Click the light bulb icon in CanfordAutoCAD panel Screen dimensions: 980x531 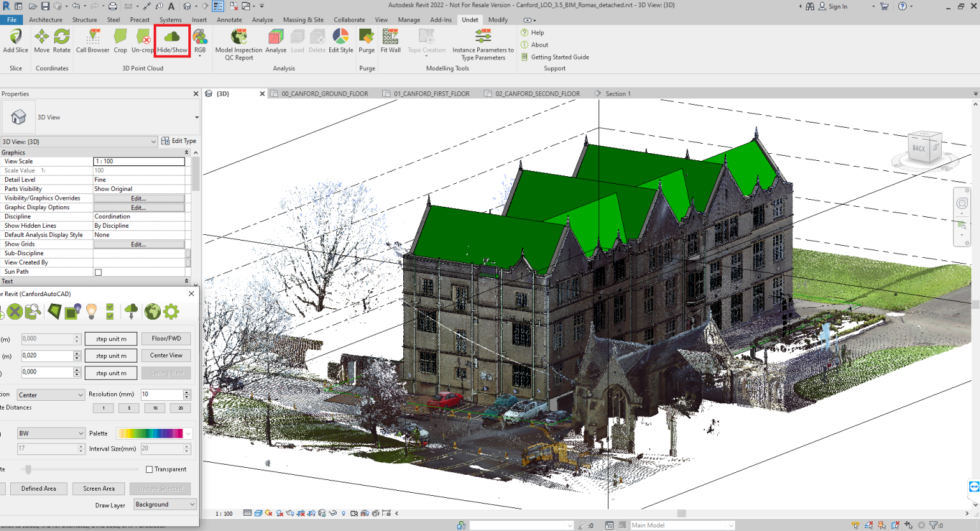91,311
